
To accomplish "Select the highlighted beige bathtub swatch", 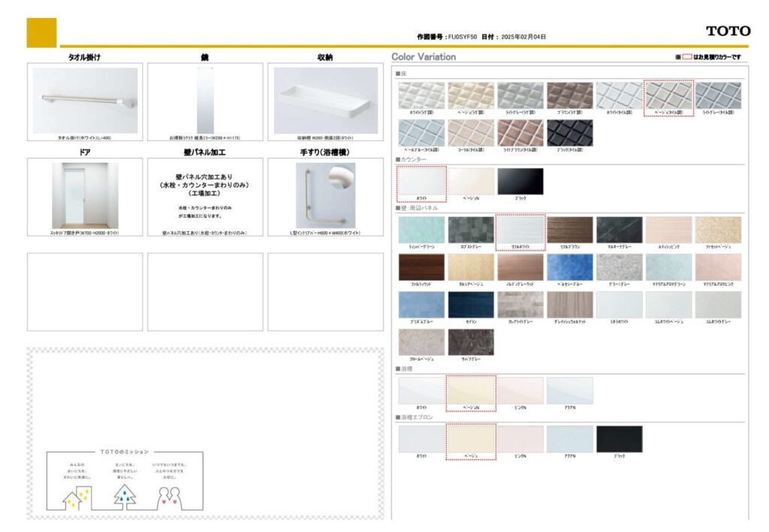I will [470, 391].
